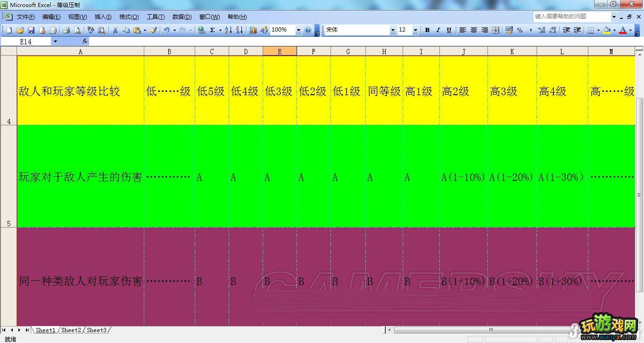
Task: Select the Sheet1 tab
Action: coord(46,330)
